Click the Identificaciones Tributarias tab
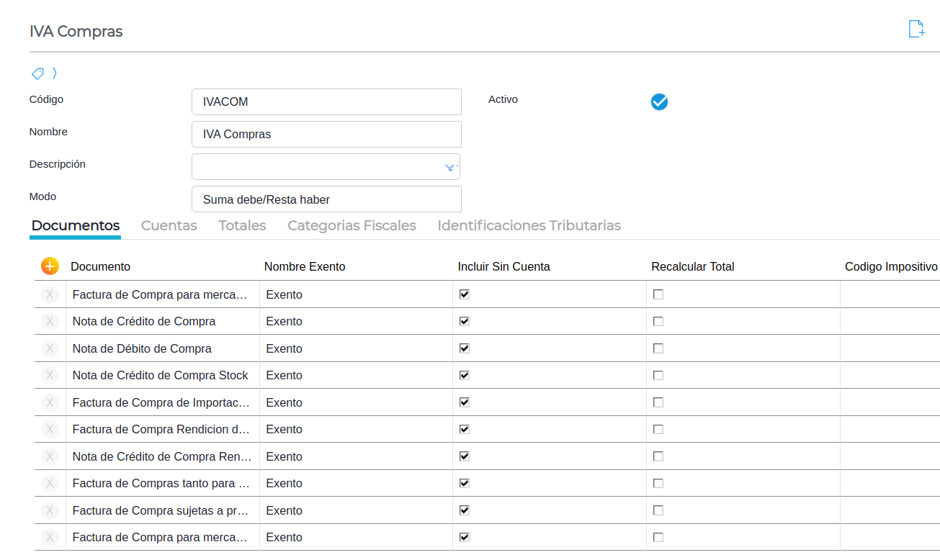The height and width of the screenshot is (560, 940). coord(529,225)
